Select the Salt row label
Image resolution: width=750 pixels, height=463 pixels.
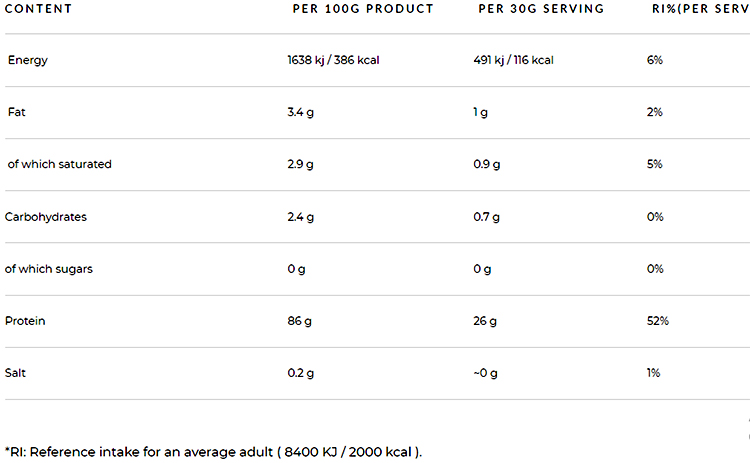coord(17,373)
